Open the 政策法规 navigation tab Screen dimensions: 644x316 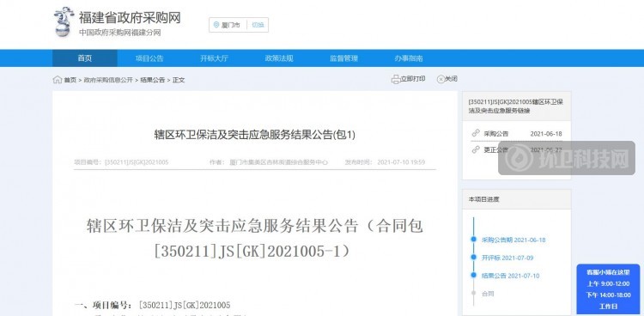point(279,58)
